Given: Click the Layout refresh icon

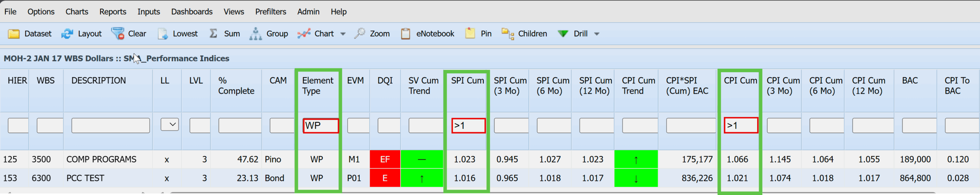Looking at the screenshot, I should 67,34.
